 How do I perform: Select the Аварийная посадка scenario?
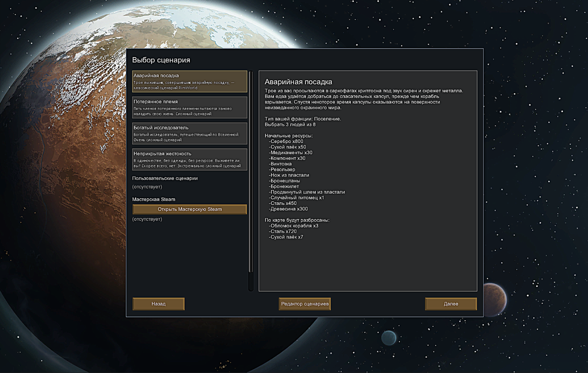190,81
